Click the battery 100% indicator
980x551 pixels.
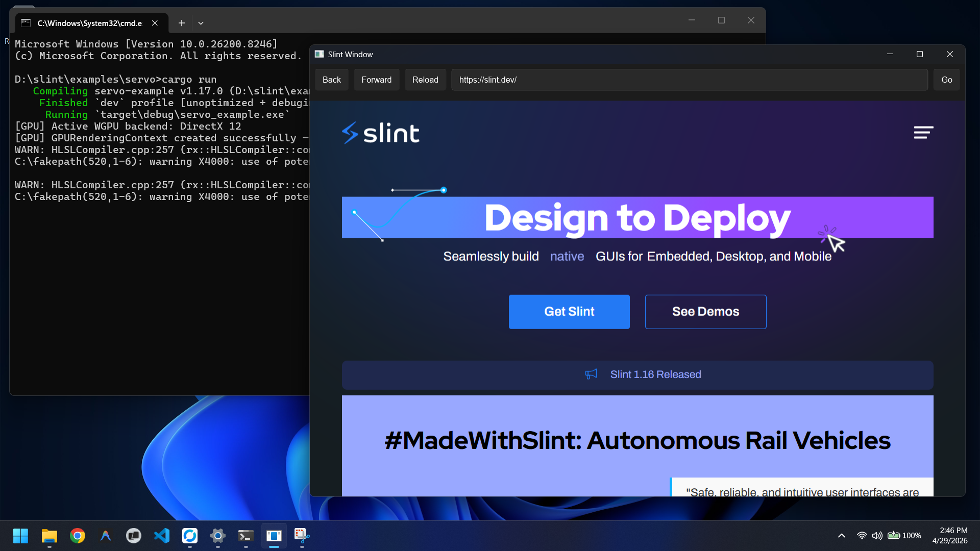(904, 536)
